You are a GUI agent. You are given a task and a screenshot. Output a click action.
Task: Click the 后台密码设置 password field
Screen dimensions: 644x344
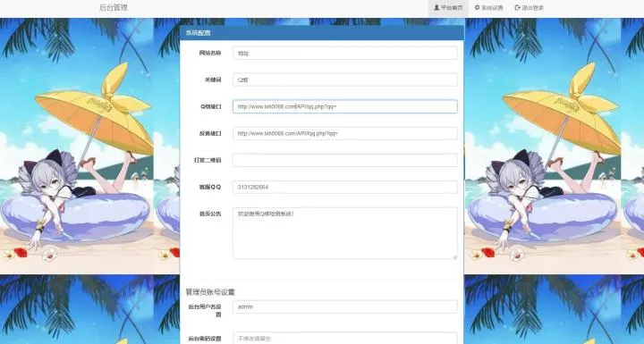[344, 339]
